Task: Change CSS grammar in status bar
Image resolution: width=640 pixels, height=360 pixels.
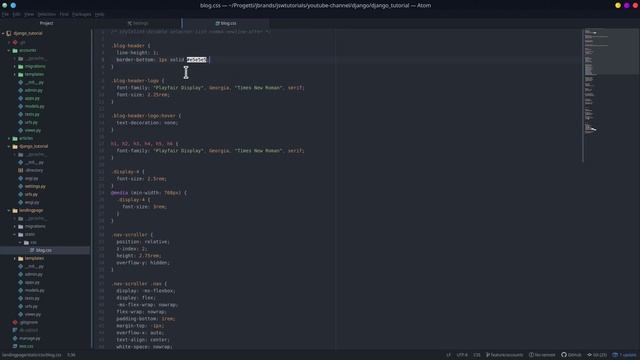Action: (477, 355)
